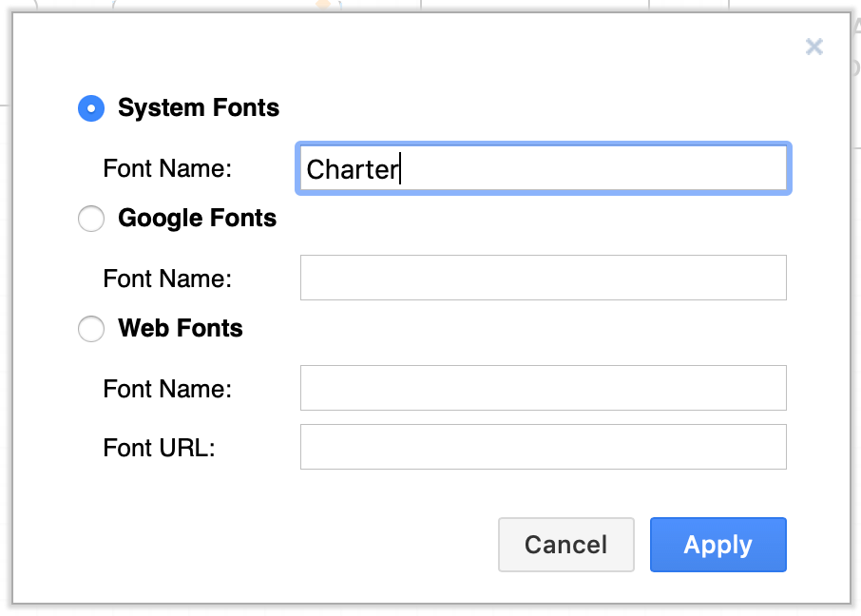Click the Web Fonts font name field

click(543, 388)
